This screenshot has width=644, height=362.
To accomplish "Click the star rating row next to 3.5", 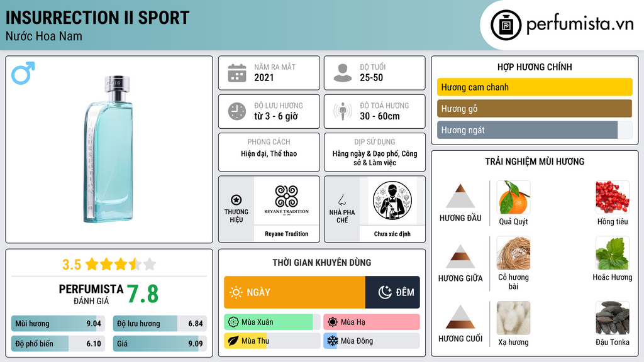I will pos(121,264).
